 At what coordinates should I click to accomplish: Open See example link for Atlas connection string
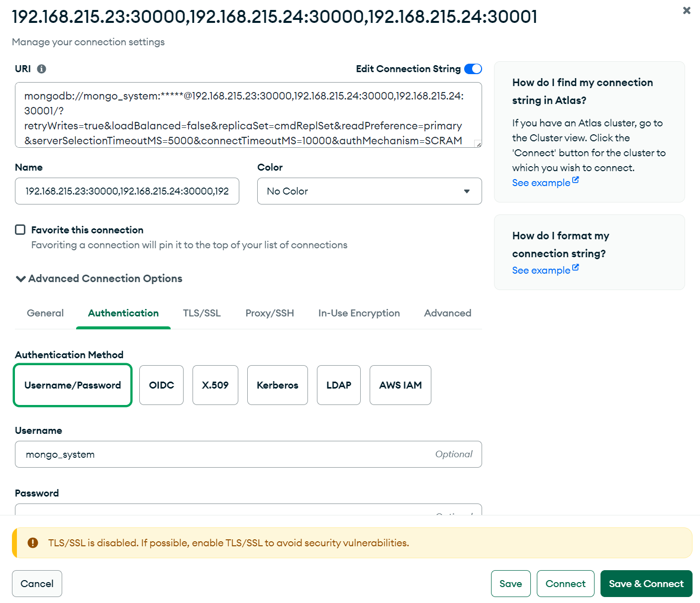tap(545, 183)
